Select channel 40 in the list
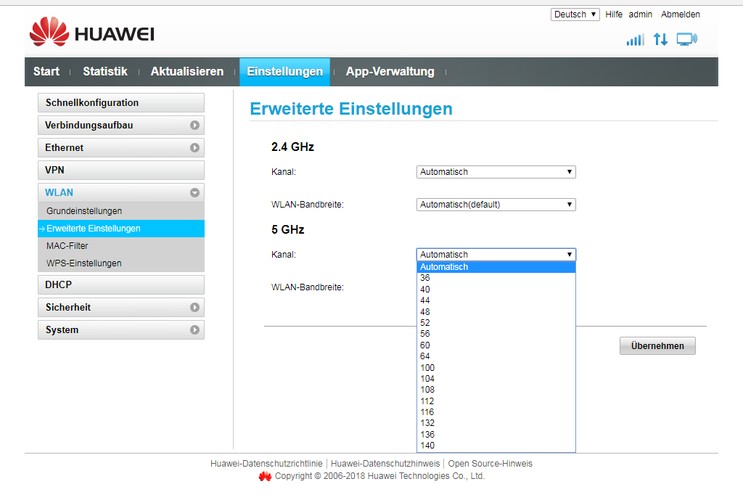Viewport: 743px width, 500px height. (496, 290)
